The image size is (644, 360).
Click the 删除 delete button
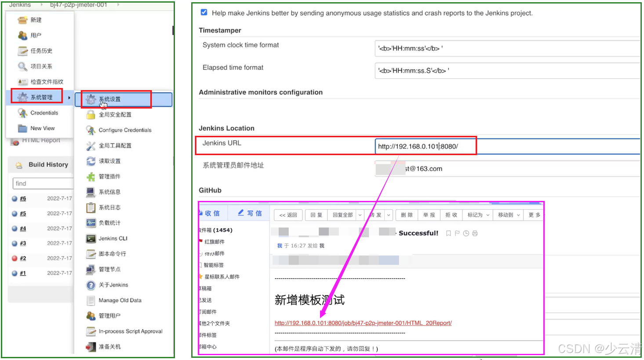click(407, 215)
